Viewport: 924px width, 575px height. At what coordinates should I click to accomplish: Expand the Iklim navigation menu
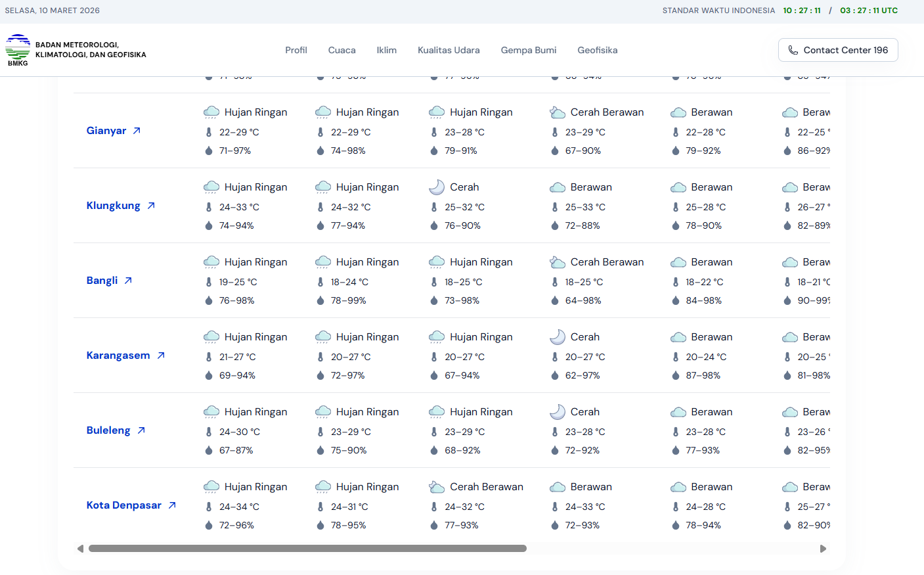[386, 50]
